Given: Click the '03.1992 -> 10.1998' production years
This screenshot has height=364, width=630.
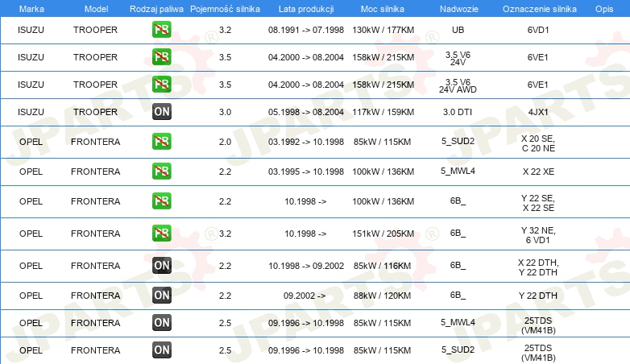Looking at the screenshot, I should pos(306,142).
